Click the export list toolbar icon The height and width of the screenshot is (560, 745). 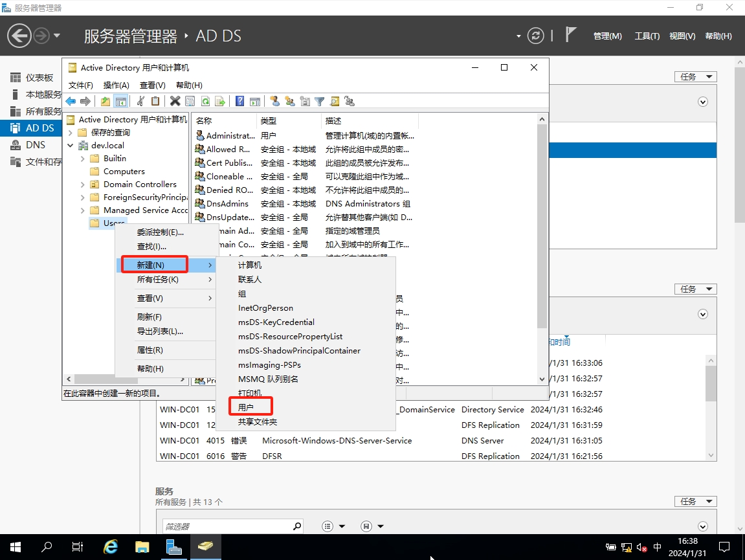pos(220,101)
